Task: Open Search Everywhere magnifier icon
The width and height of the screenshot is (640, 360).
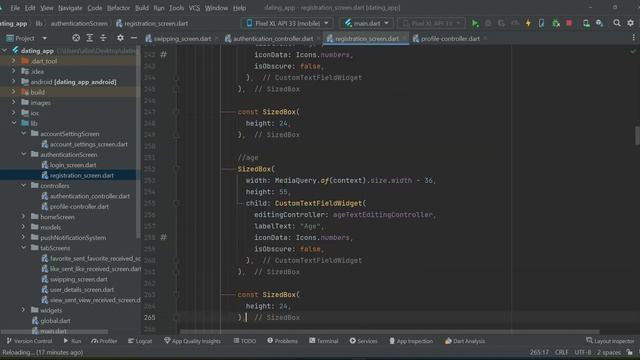Action: point(617,23)
